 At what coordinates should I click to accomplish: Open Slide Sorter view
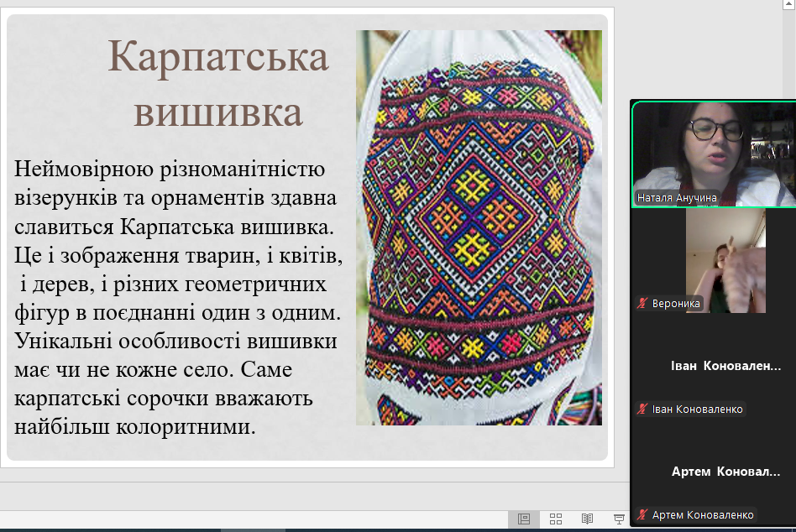click(556, 519)
